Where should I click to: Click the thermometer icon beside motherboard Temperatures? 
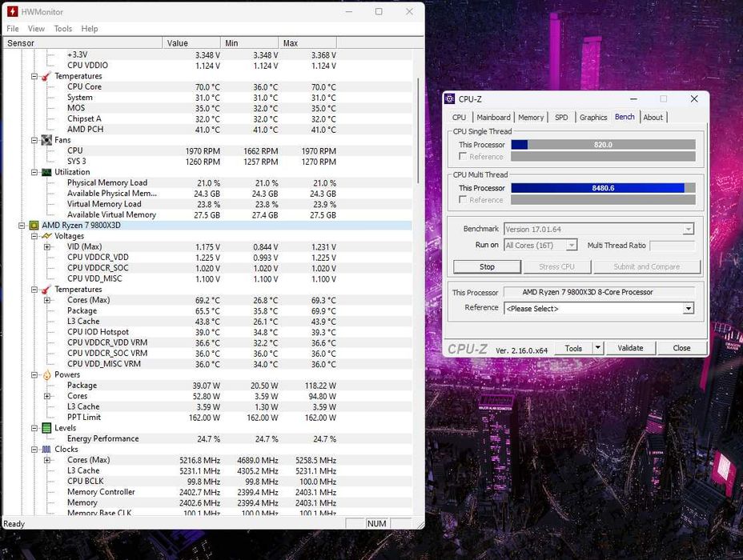[x=46, y=76]
